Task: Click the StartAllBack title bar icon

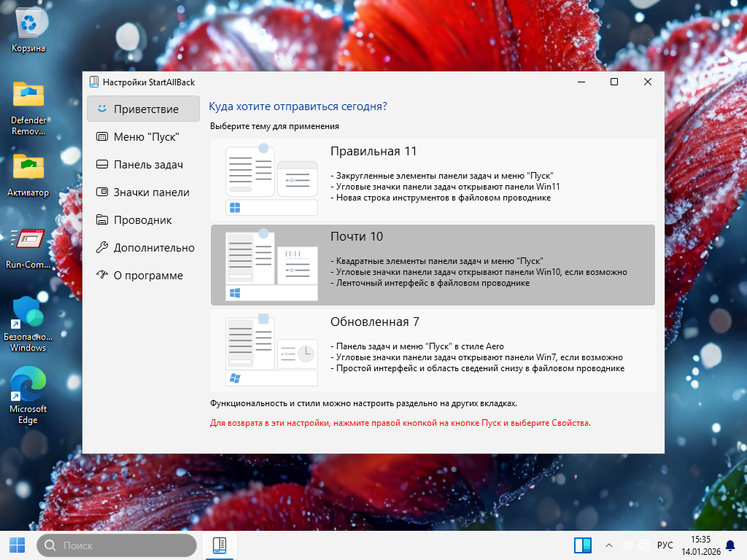Action: (x=94, y=82)
